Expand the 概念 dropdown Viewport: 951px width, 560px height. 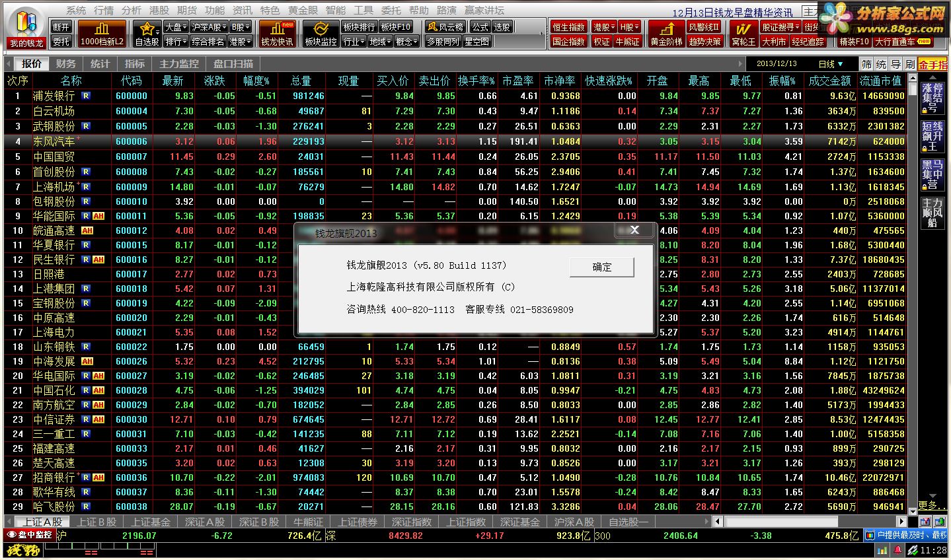pyautogui.click(x=406, y=42)
